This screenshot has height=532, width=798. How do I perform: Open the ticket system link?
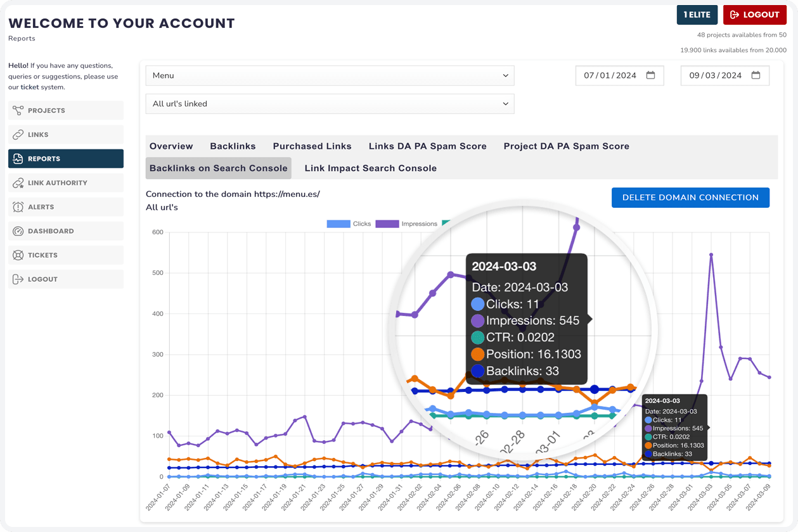[29, 87]
